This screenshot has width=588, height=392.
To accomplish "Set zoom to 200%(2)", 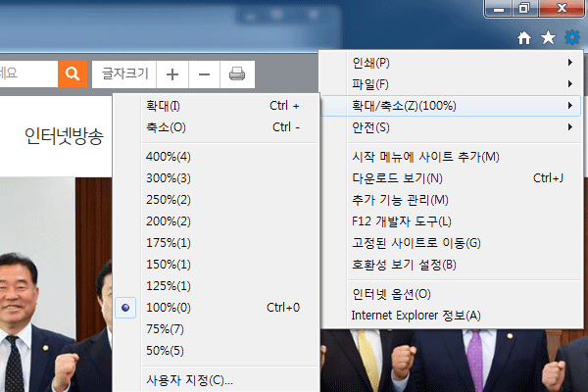I will click(217, 221).
